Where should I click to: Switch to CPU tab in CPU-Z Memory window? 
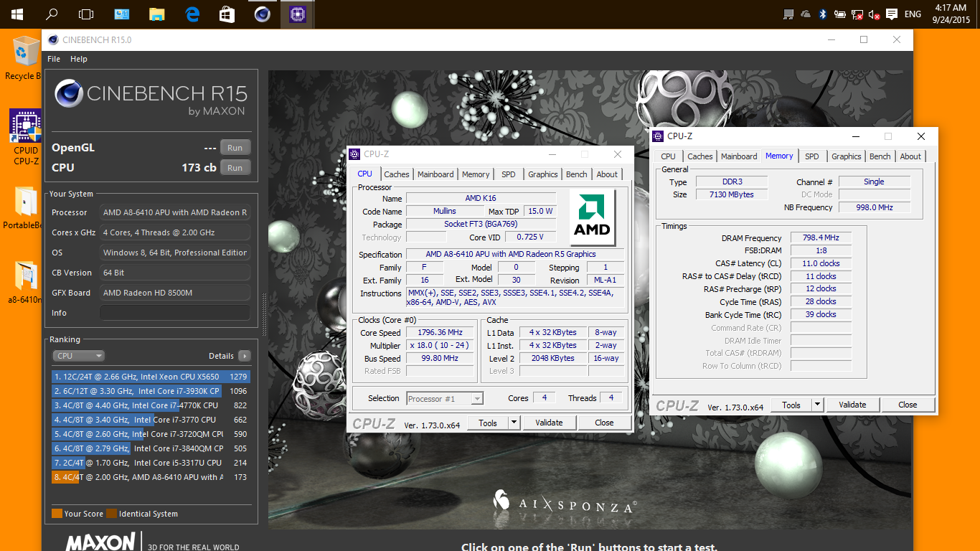pyautogui.click(x=668, y=156)
